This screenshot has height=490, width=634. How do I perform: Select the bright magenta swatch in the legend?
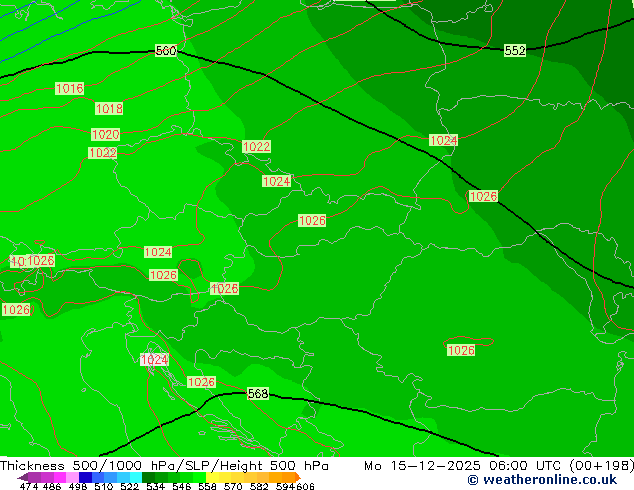click(60, 477)
